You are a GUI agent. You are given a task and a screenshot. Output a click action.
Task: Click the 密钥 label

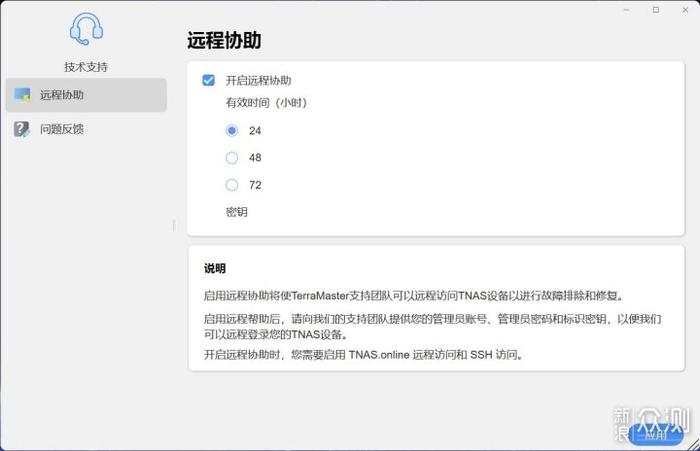tap(237, 212)
